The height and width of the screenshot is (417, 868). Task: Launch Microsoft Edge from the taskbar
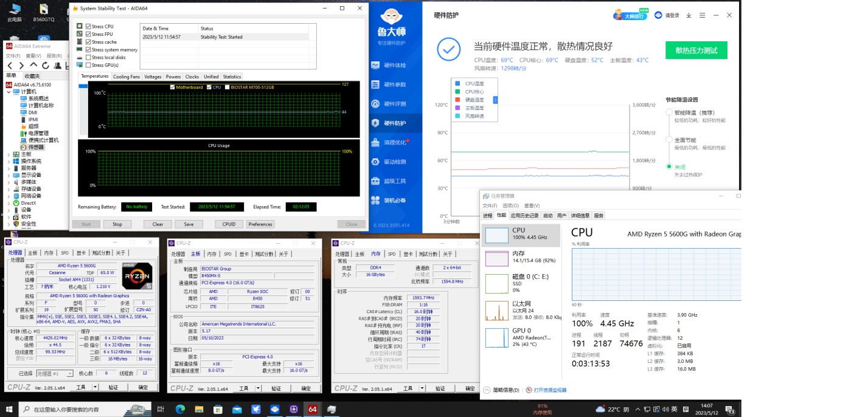(180, 409)
